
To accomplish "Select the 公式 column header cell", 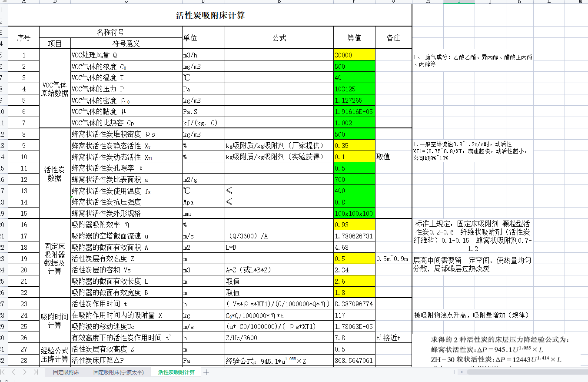I will pyautogui.click(x=279, y=38).
